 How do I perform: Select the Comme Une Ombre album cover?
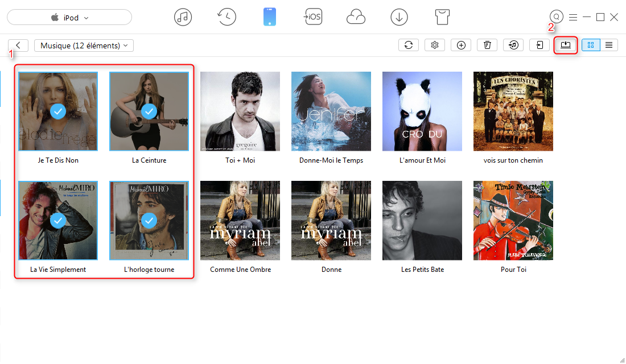click(240, 220)
